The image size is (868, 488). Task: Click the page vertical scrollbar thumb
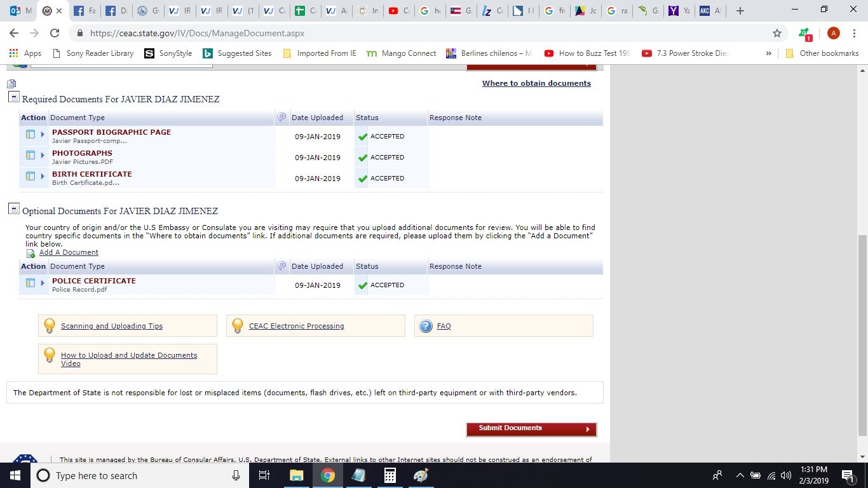pyautogui.click(x=862, y=335)
